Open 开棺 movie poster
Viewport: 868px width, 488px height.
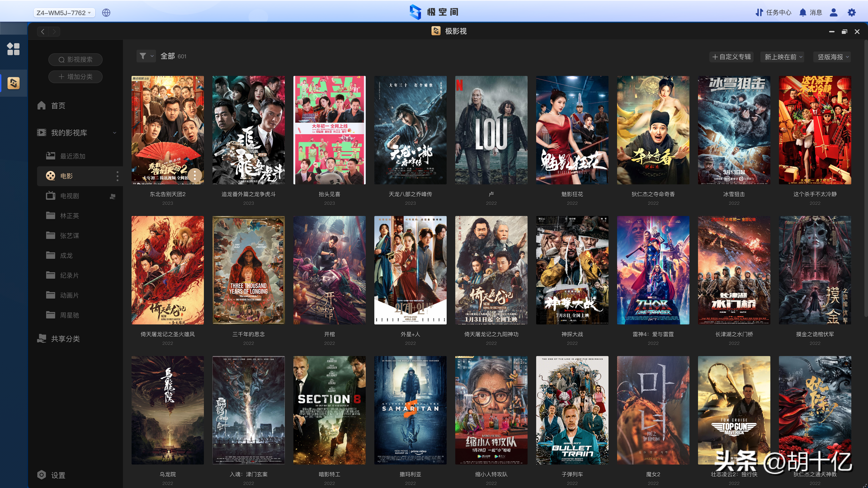(x=330, y=270)
